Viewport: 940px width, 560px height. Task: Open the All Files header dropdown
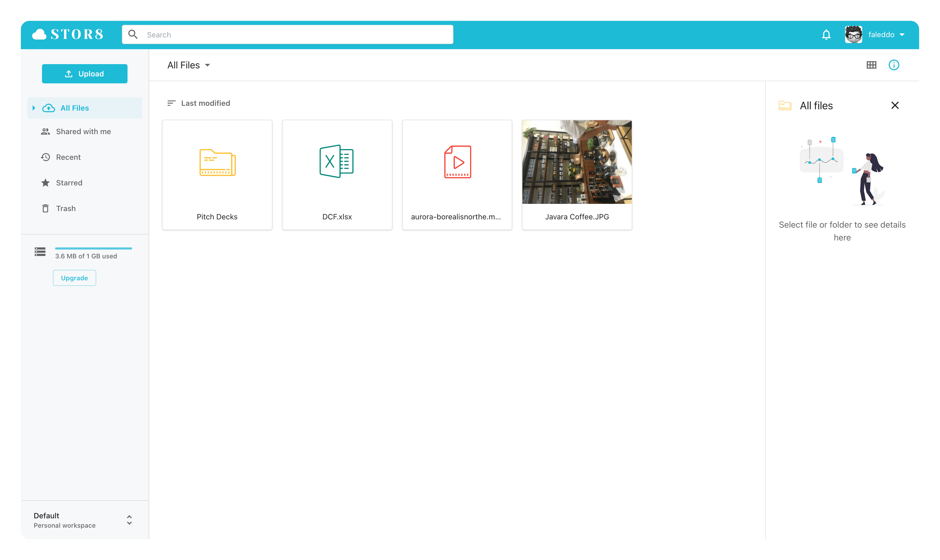[189, 65]
